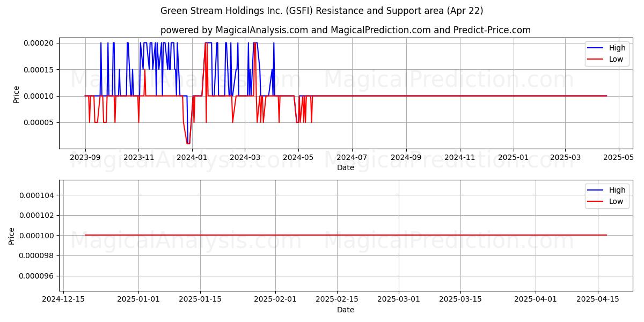Click the 2024-03 date tick label
This screenshot has height=322, width=644.
[x=245, y=158]
